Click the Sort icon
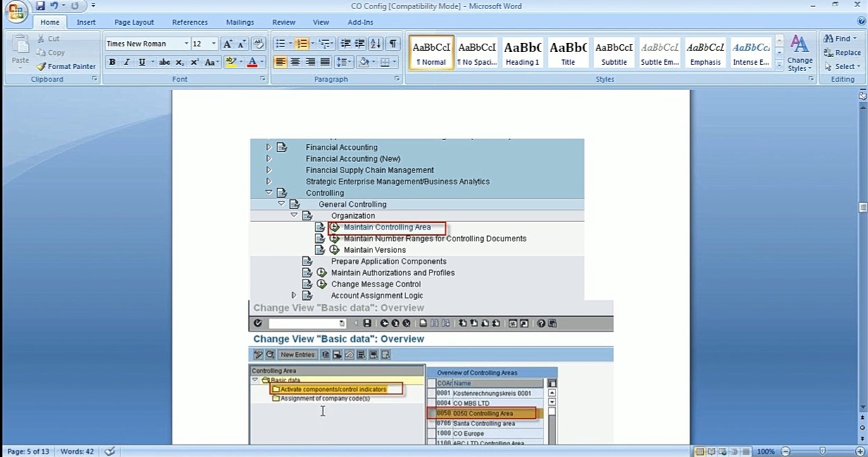Screen dimensions: 868x457 (375, 44)
